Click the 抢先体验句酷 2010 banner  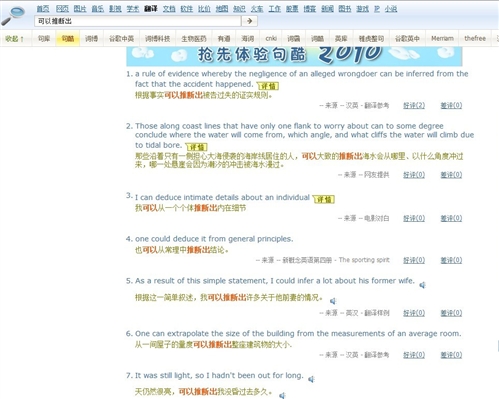coord(294,56)
